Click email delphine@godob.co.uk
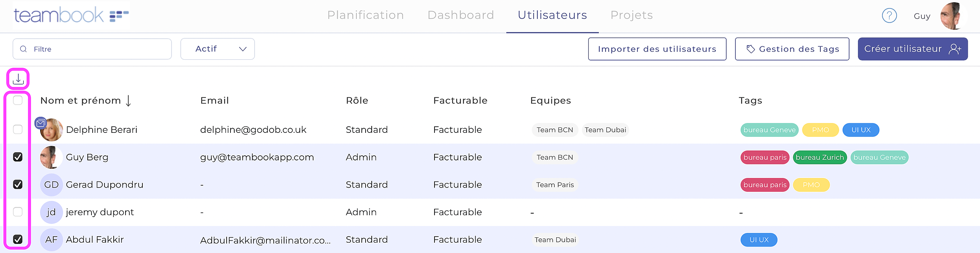The width and height of the screenshot is (980, 253). click(x=253, y=130)
